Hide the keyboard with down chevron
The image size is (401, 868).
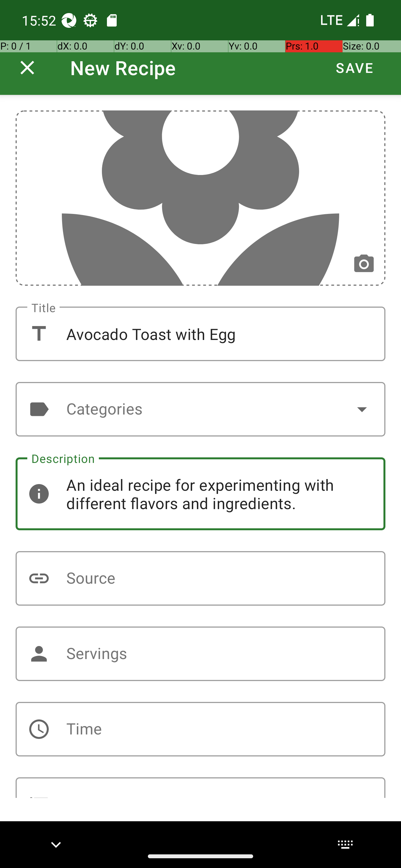point(56,844)
